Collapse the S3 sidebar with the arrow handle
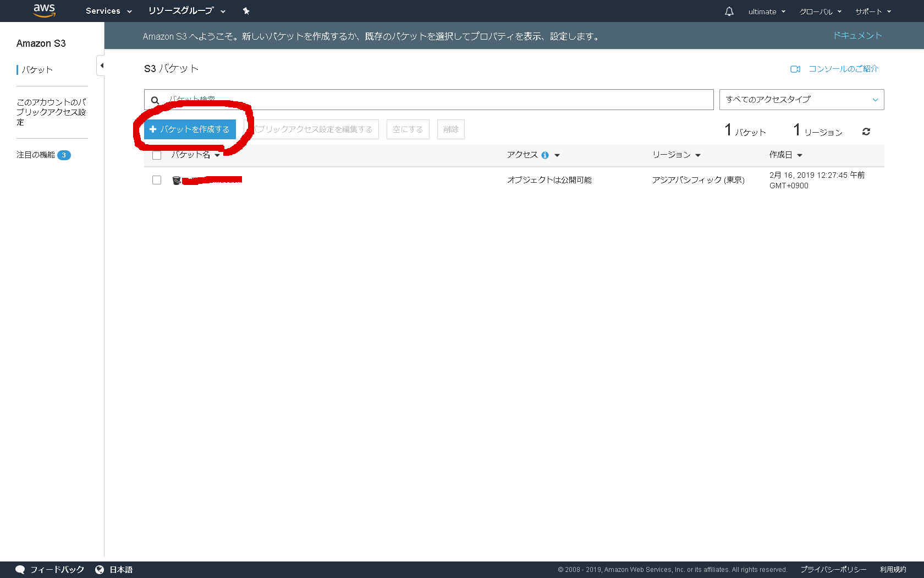Image resolution: width=924 pixels, height=578 pixels. [101, 66]
